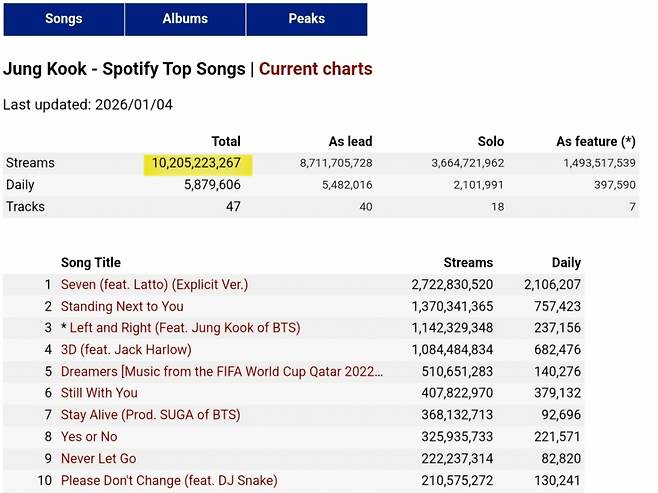The height and width of the screenshot is (493, 658).
Task: Open Never Let Go song link
Action: [x=98, y=459]
